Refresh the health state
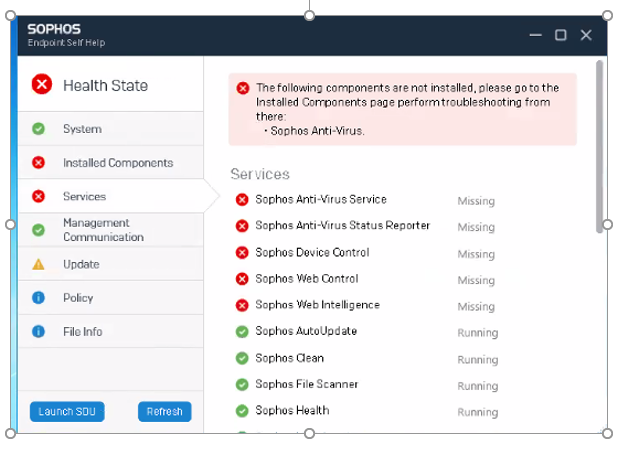The image size is (619, 449). (x=165, y=411)
